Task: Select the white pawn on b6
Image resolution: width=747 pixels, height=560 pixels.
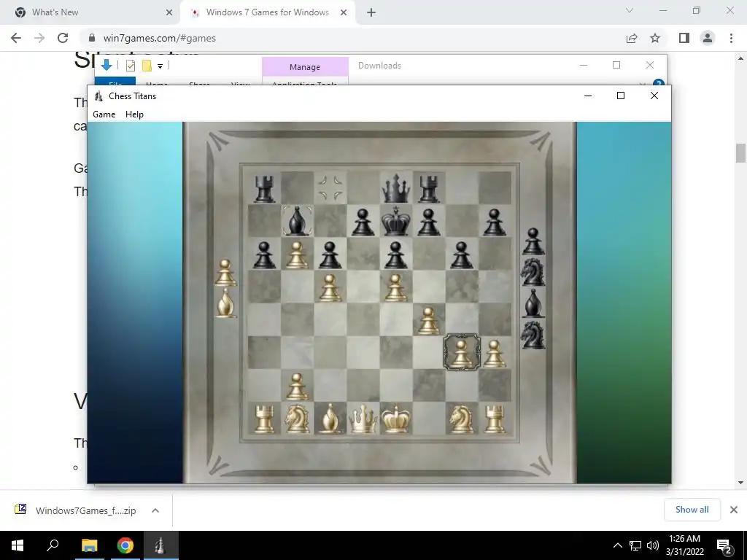Action: click(298, 254)
